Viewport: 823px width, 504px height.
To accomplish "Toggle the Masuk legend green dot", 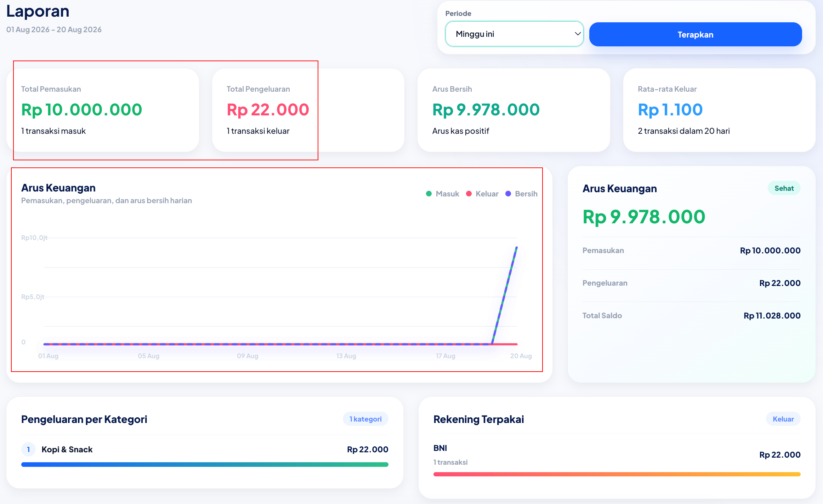I will point(429,194).
